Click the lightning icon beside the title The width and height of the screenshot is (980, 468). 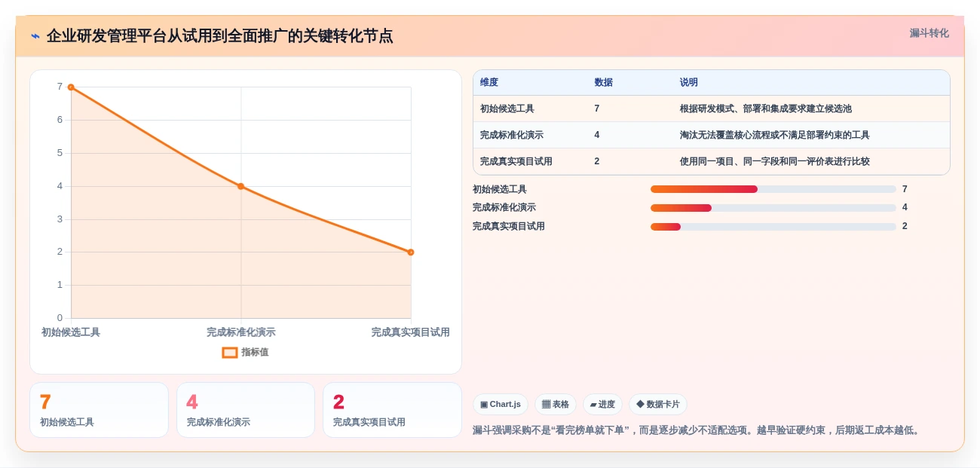coord(35,36)
